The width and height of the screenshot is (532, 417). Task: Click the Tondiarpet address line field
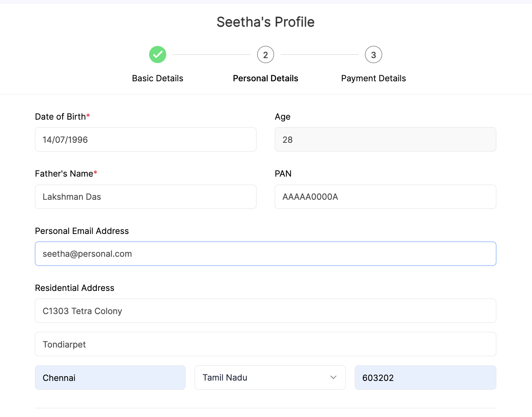click(265, 344)
